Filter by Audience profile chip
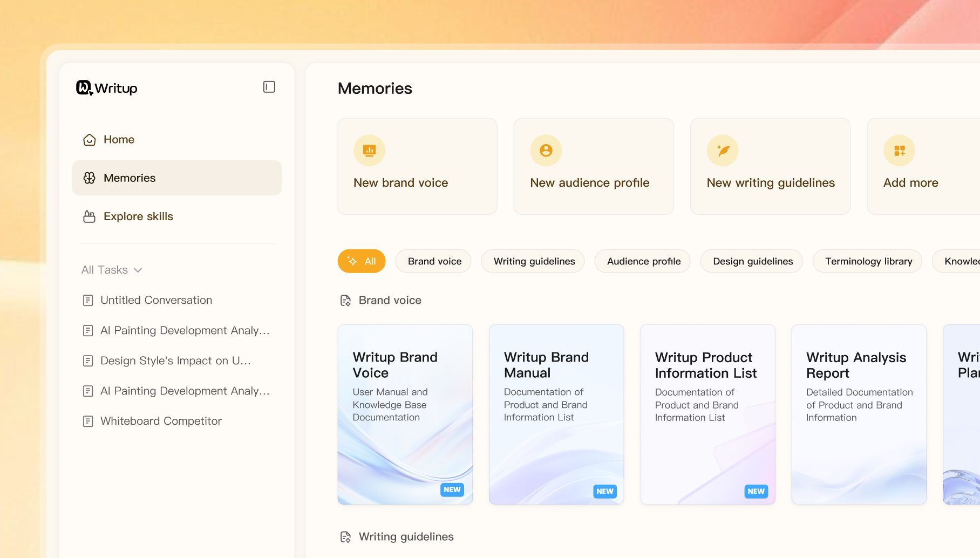 coord(643,261)
